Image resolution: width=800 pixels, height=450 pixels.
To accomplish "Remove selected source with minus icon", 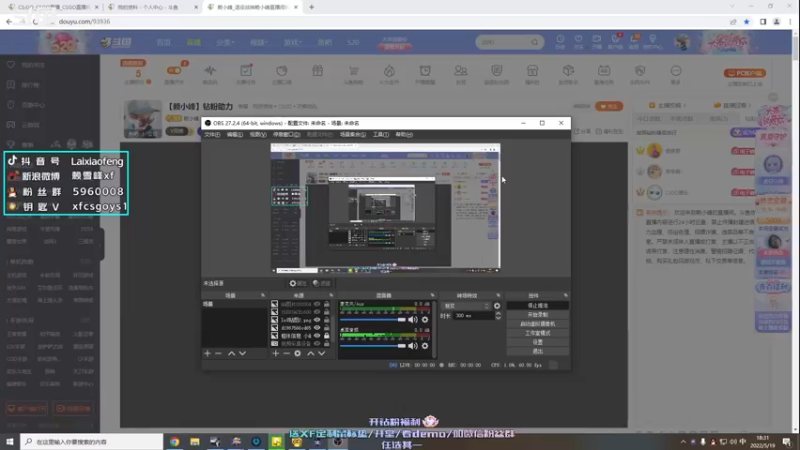I will [286, 353].
